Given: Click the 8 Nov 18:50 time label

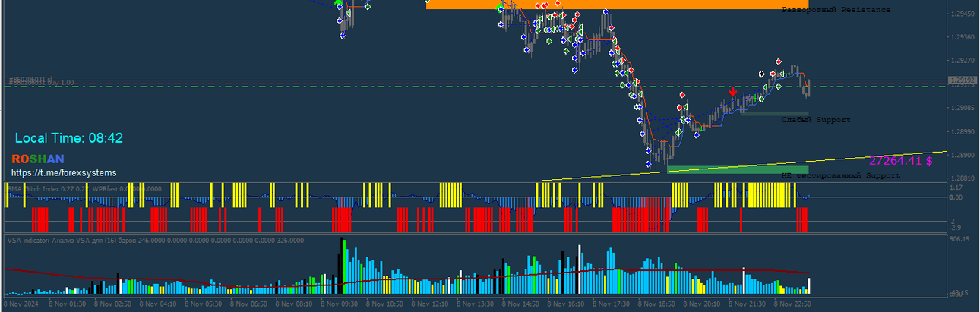Looking at the screenshot, I should pos(656,304).
